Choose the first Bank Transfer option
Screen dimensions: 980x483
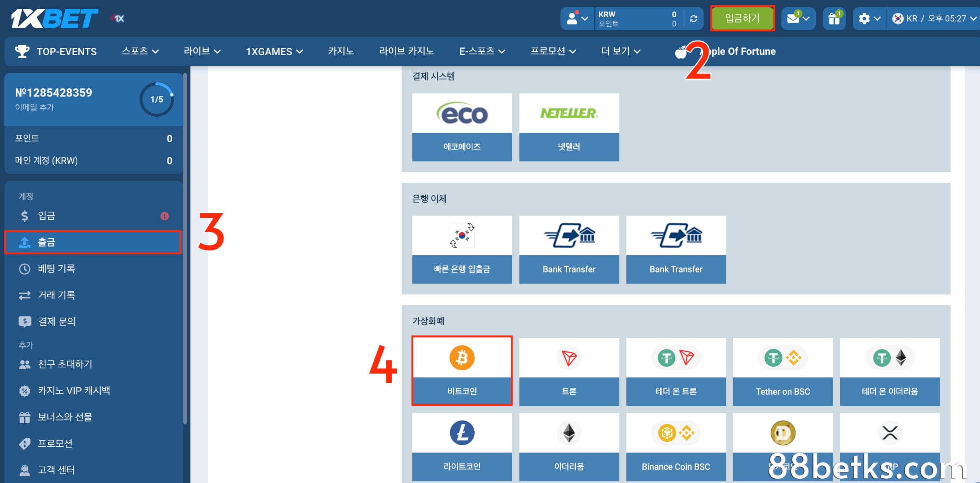[x=569, y=250]
